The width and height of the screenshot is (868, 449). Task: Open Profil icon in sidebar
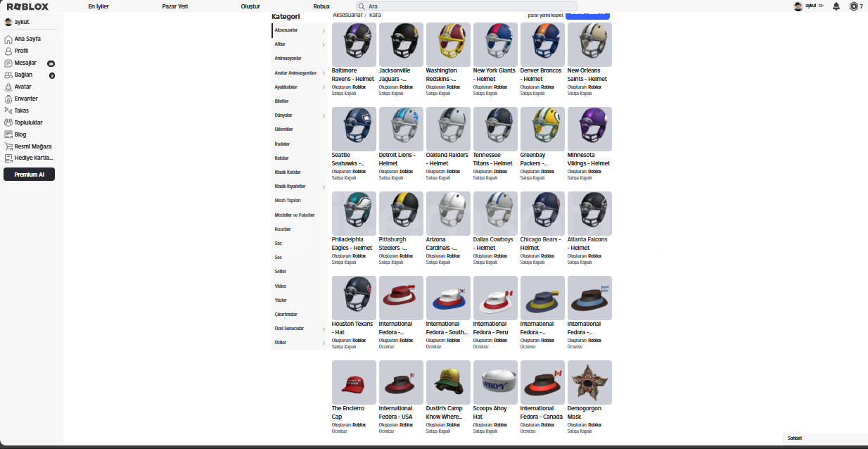click(x=8, y=51)
